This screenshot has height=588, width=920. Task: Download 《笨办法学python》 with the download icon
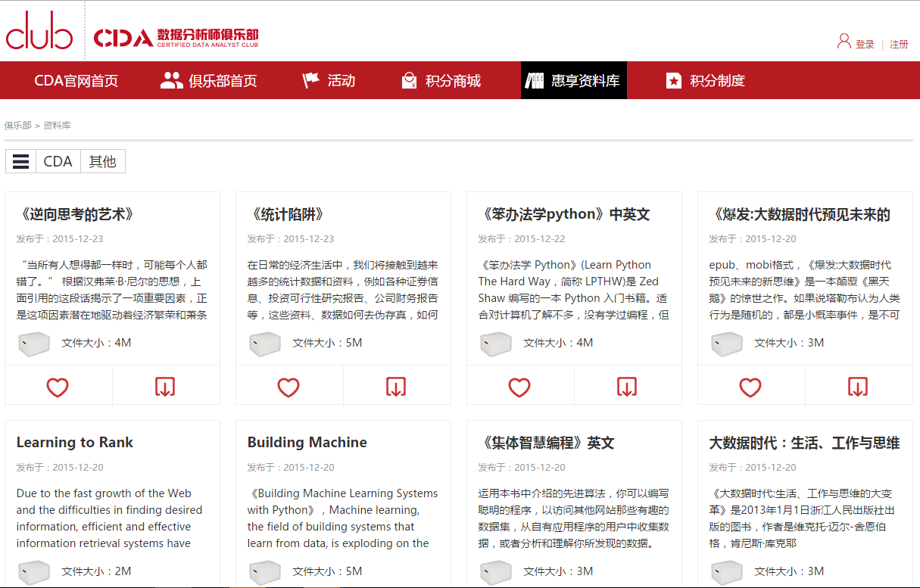click(x=627, y=387)
